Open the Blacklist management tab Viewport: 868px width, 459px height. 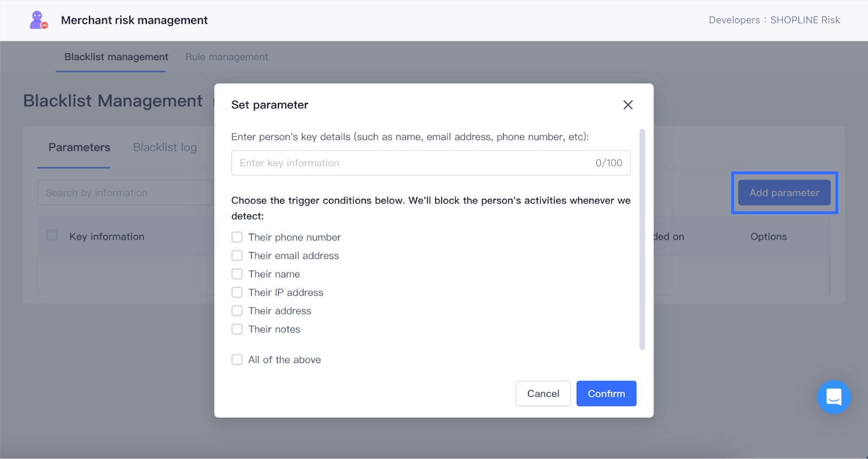(x=116, y=57)
